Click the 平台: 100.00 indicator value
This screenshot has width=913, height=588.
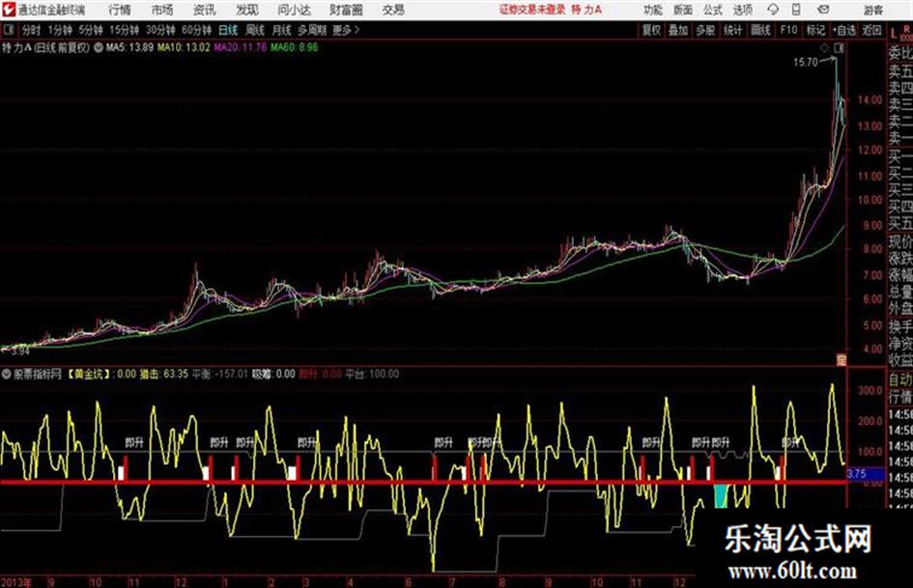pyautogui.click(x=372, y=374)
